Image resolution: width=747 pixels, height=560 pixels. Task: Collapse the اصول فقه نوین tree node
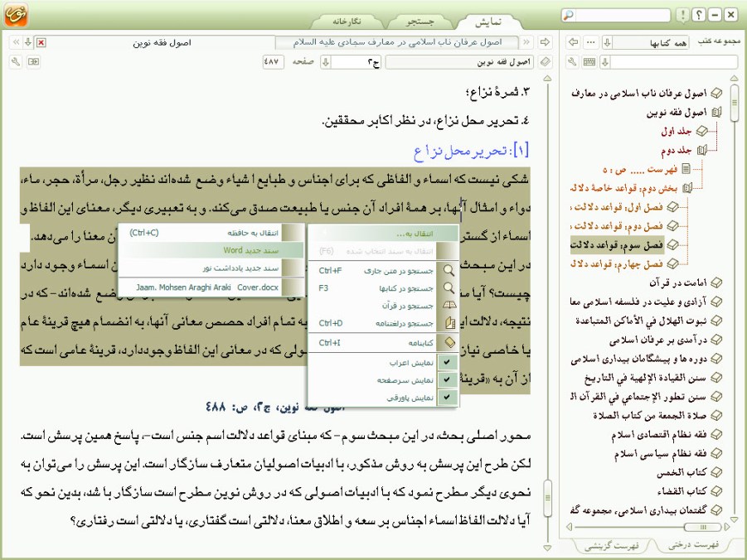pos(716,113)
